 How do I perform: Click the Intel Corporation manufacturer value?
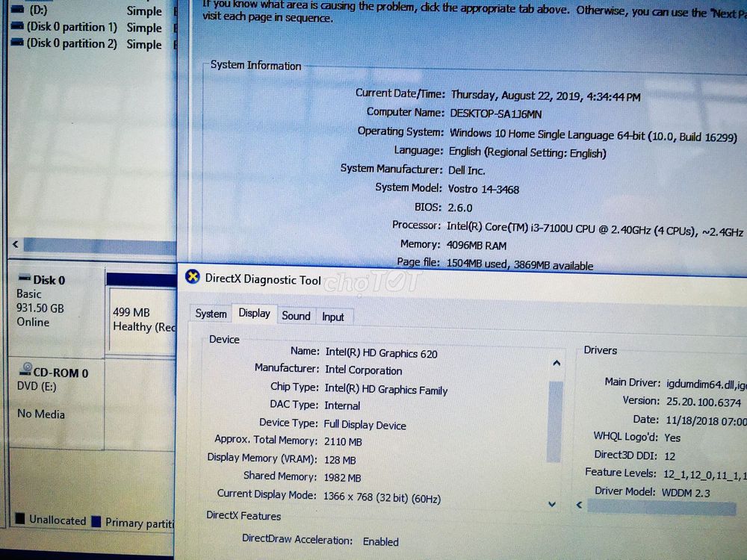click(x=364, y=370)
